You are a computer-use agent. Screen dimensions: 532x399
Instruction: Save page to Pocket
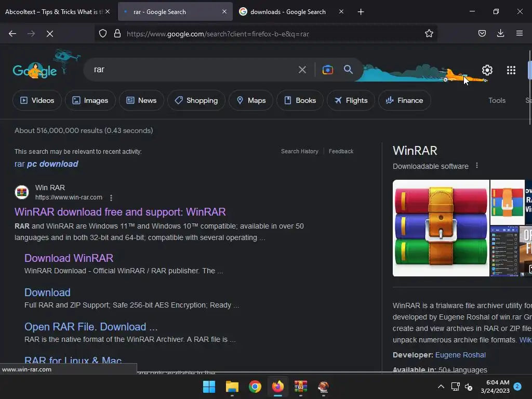482,33
